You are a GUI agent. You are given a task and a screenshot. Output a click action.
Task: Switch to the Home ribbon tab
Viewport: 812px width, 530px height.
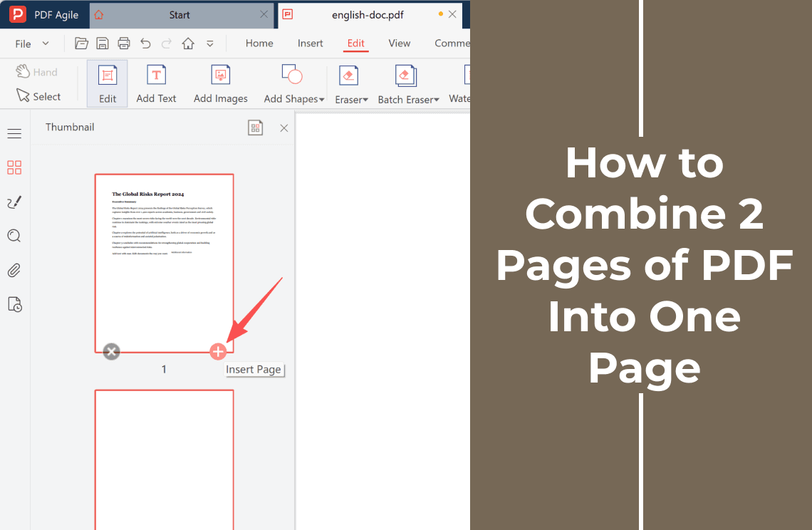coord(259,43)
